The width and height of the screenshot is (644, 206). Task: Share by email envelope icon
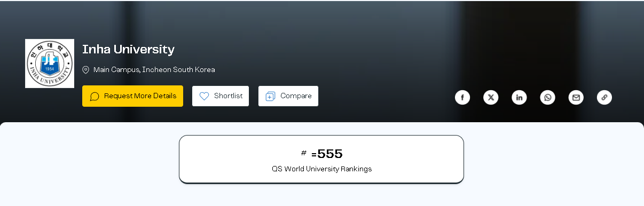[576, 97]
